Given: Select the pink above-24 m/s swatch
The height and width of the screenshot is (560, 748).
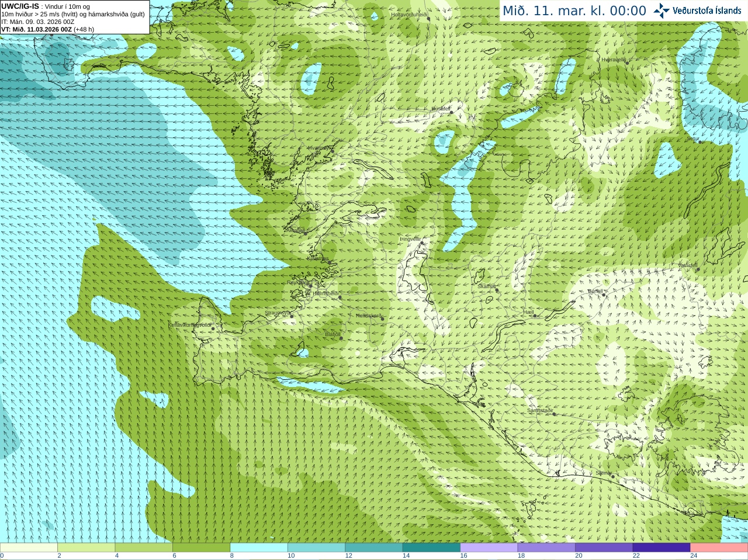Looking at the screenshot, I should (719, 548).
